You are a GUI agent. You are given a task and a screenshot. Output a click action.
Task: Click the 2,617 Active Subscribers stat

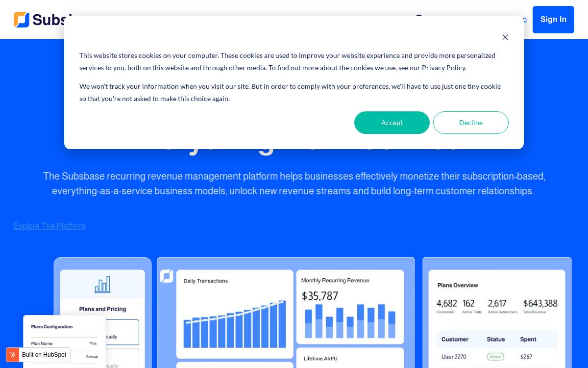(502, 306)
